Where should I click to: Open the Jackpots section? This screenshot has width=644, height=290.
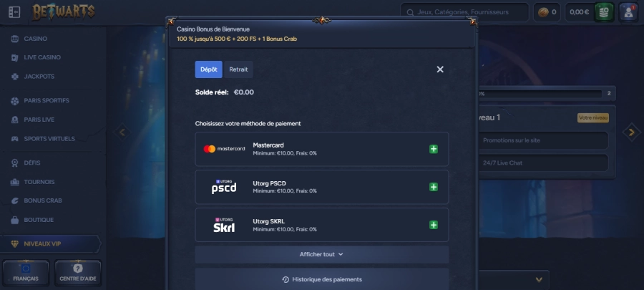coord(39,77)
